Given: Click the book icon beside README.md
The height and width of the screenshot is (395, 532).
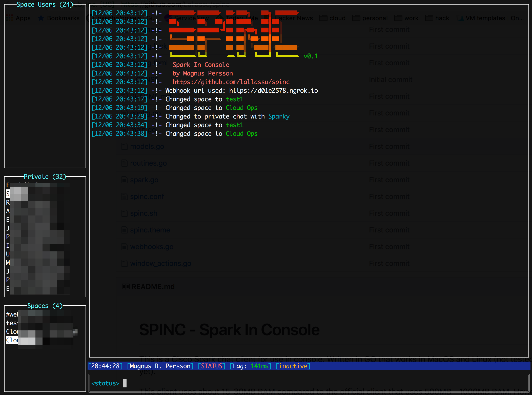Looking at the screenshot, I should click(x=126, y=287).
